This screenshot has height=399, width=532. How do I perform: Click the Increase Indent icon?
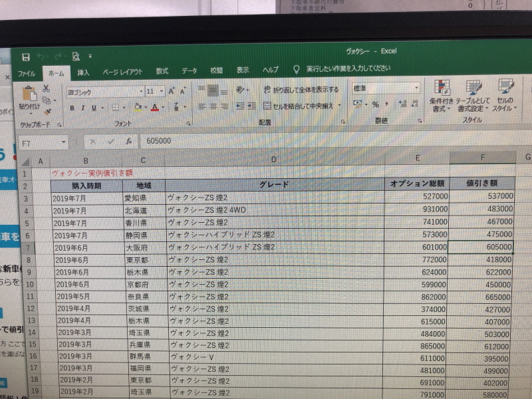[x=252, y=106]
